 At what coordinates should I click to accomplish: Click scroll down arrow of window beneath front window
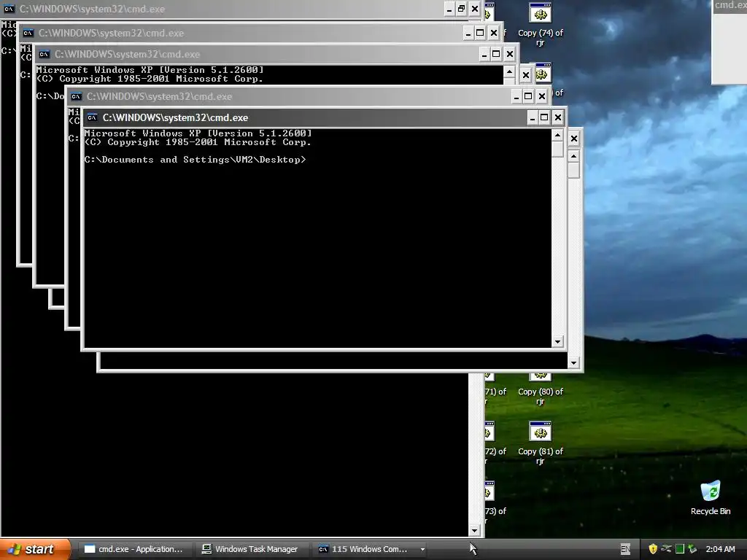coord(573,363)
